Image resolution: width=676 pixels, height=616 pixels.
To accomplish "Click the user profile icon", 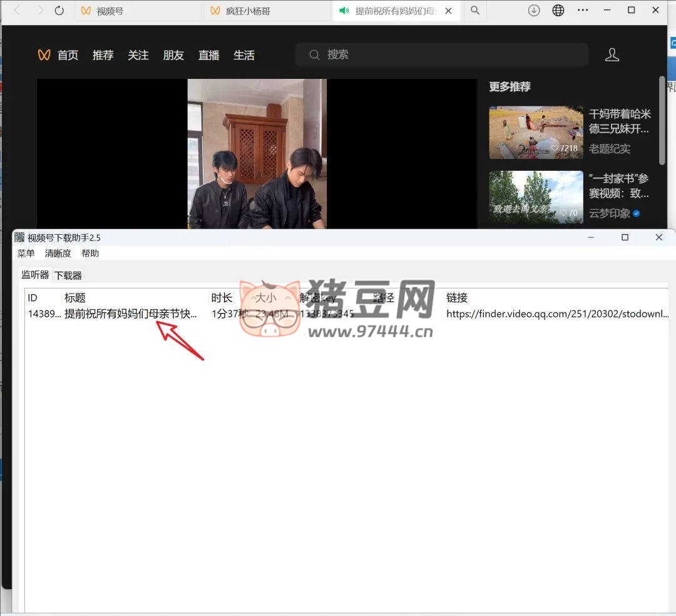I will tap(612, 55).
